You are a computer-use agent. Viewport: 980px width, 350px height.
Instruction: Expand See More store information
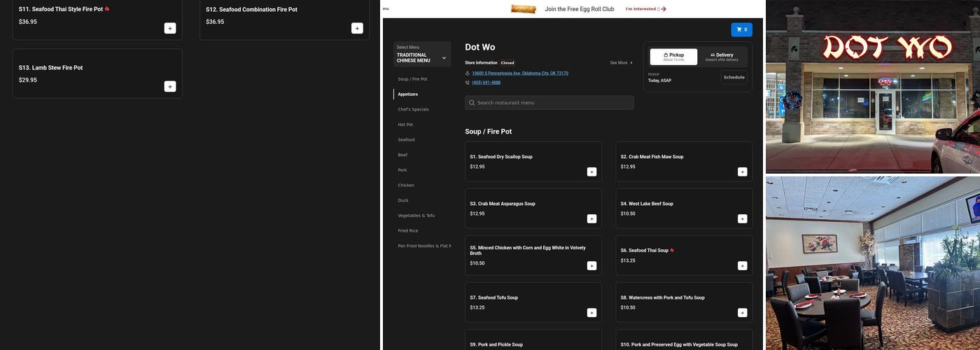(x=621, y=63)
